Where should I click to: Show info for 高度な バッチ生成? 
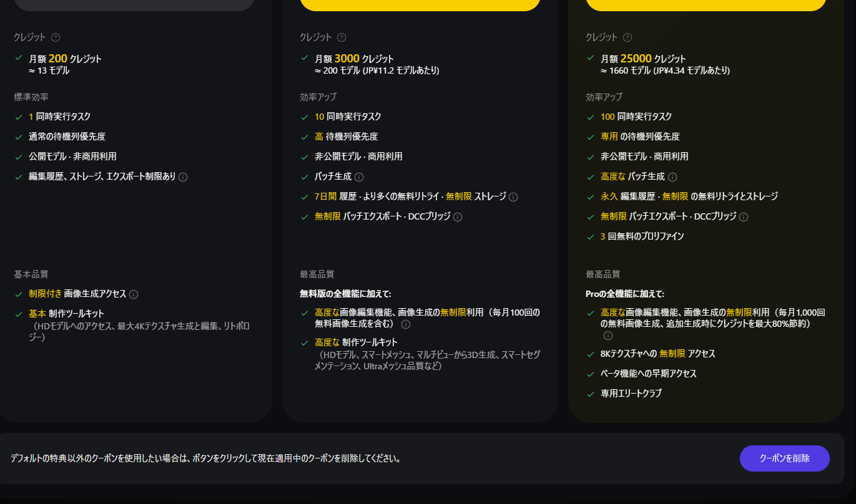[672, 177]
